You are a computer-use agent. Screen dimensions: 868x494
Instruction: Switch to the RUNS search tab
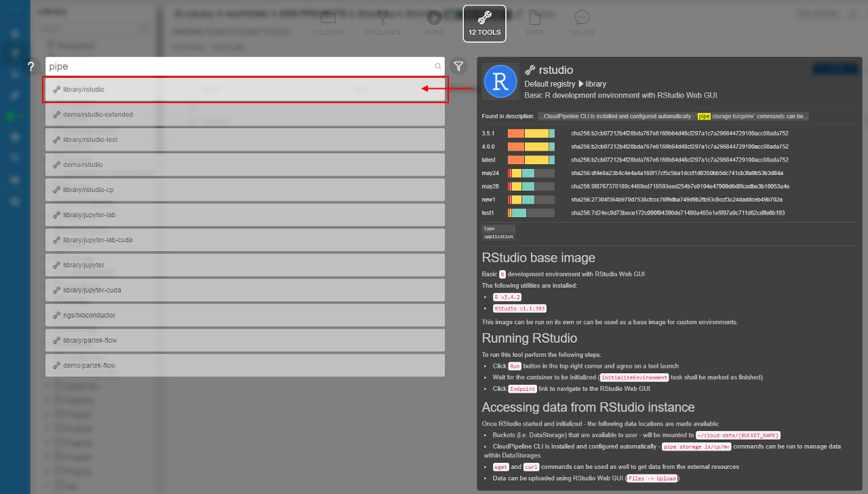434,23
